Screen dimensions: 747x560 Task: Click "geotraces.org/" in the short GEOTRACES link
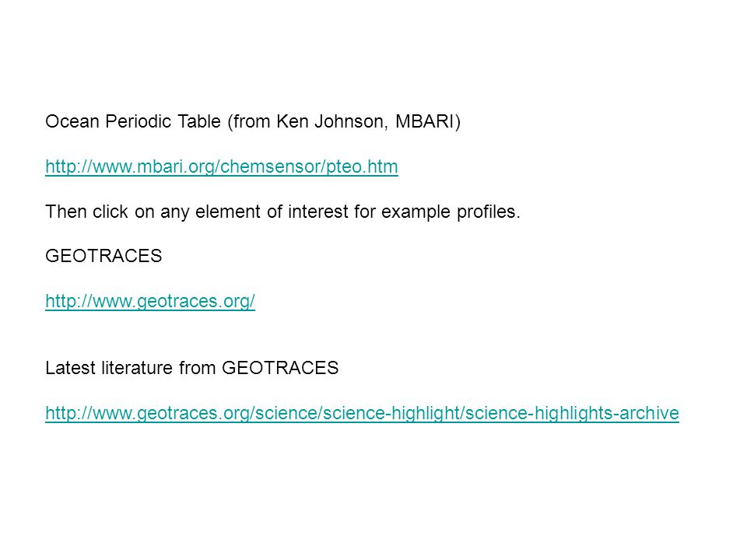tap(196, 302)
